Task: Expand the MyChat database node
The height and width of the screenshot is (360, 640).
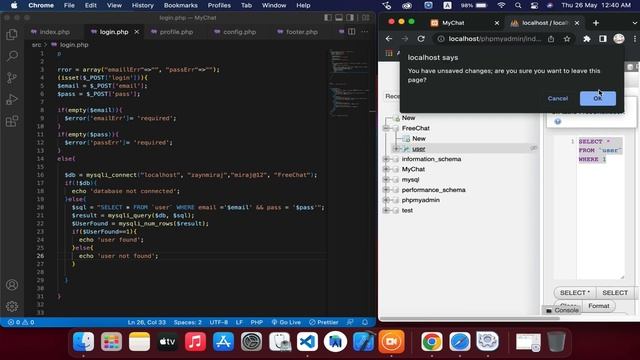Action: [x=386, y=169]
